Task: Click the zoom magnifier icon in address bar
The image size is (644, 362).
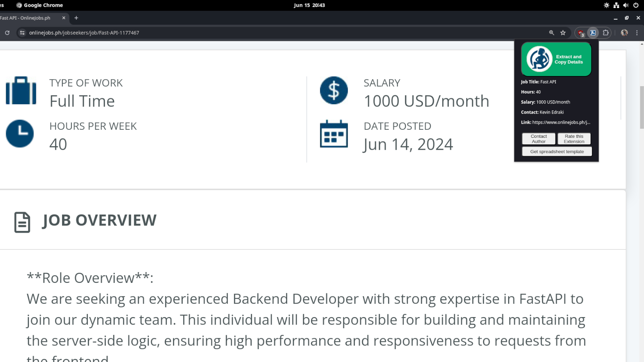Action: click(x=551, y=33)
